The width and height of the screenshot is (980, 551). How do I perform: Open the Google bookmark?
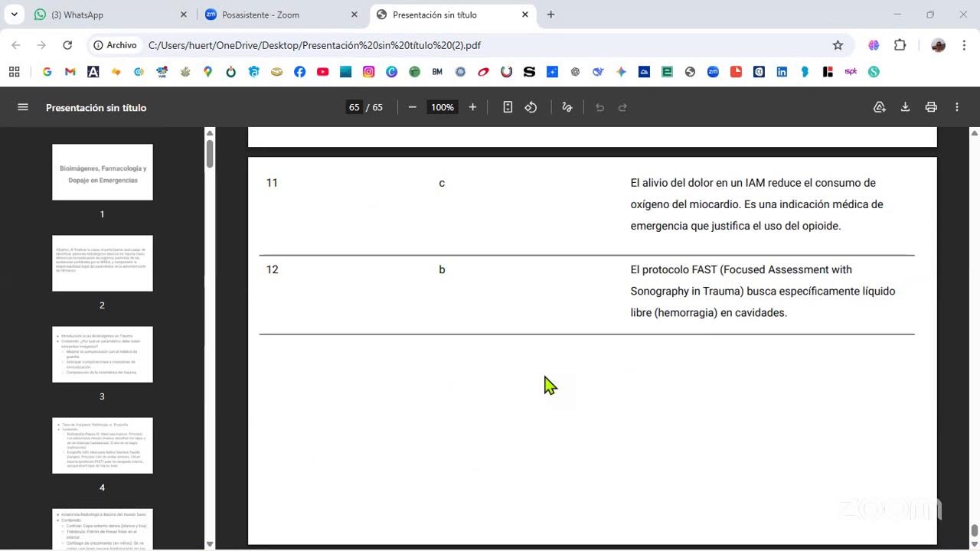tap(47, 72)
